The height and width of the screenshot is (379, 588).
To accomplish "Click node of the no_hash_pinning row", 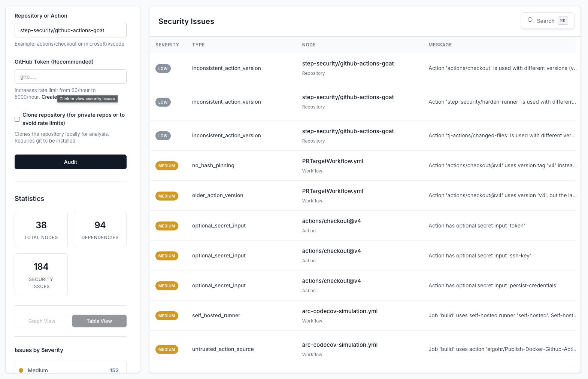I will 333,161.
